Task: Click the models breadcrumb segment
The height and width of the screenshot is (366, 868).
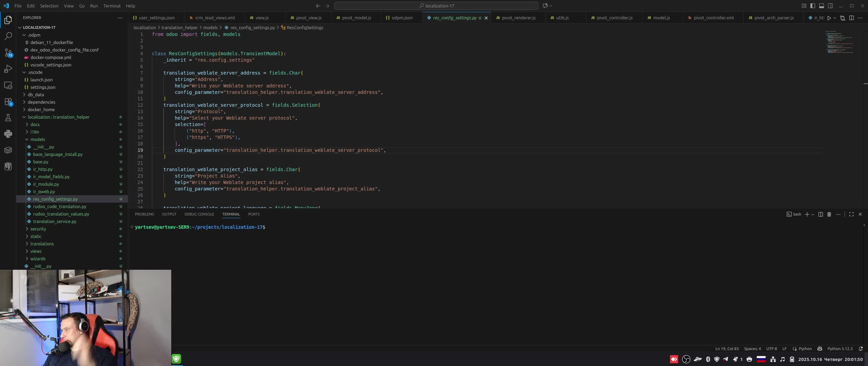Action: point(210,27)
